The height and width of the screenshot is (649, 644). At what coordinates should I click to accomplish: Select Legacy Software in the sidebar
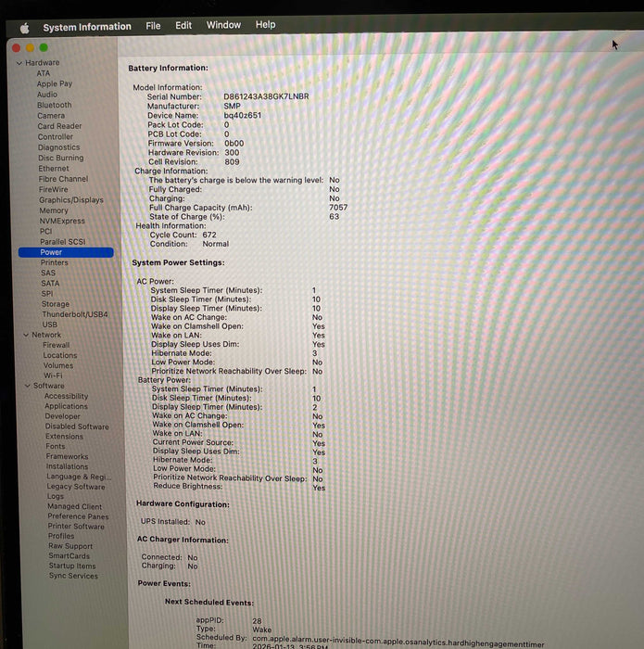pos(76,487)
